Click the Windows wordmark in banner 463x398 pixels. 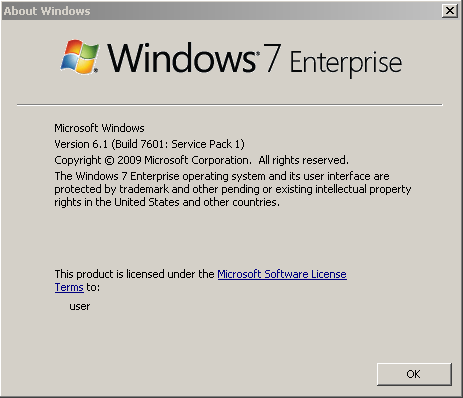[182, 58]
